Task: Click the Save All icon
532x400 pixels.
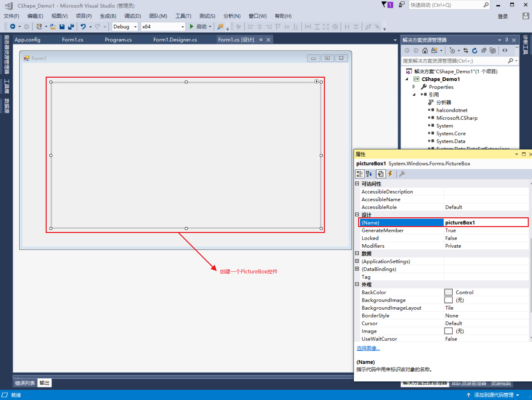Action: click(x=71, y=26)
